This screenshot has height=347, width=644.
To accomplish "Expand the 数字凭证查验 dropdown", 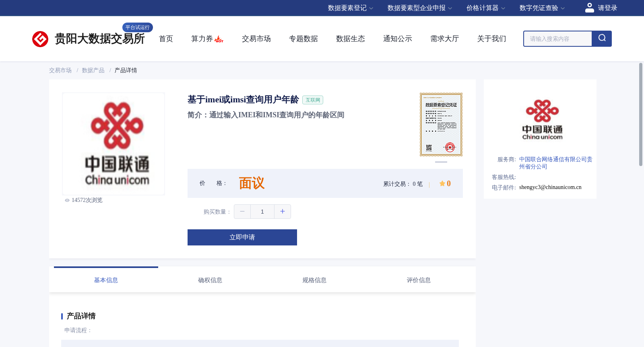I will 542,8.
